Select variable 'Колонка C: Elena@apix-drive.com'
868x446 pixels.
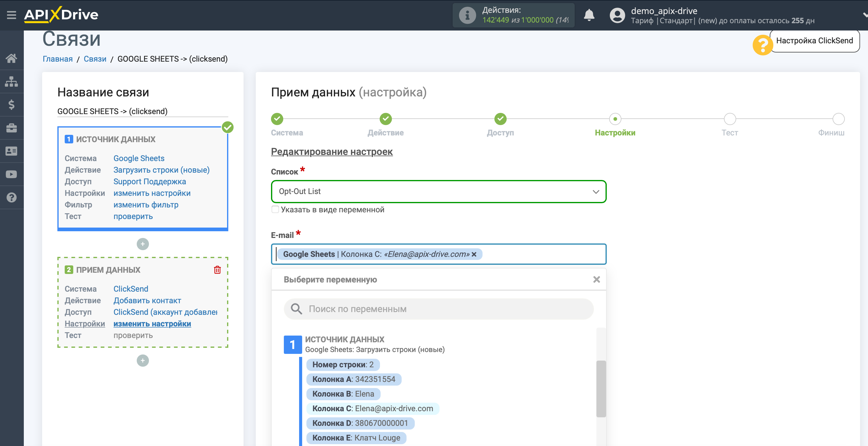point(373,408)
